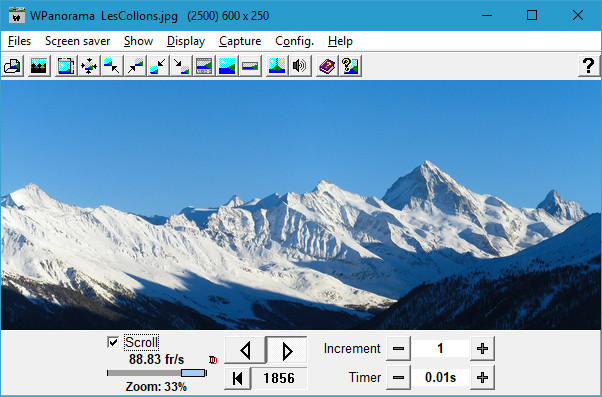
Task: Open the Files menu
Action: click(x=19, y=41)
